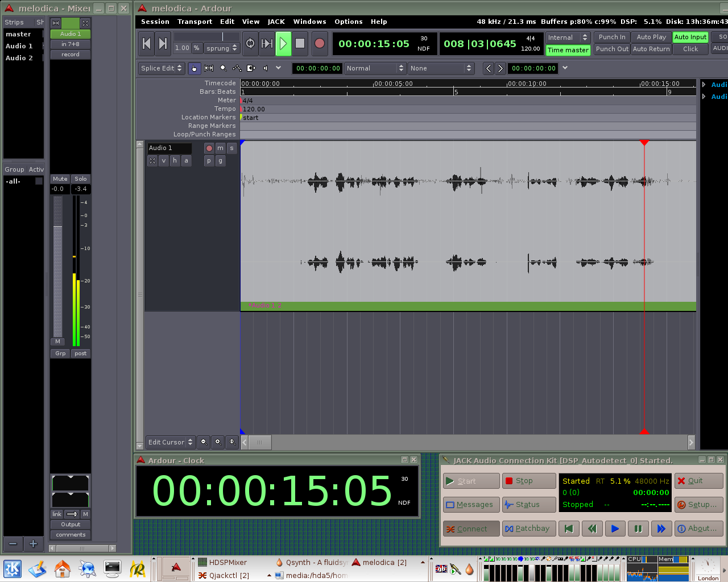Screen dimensions: 728x582
Task: Open the Edit menu
Action: click(x=227, y=22)
